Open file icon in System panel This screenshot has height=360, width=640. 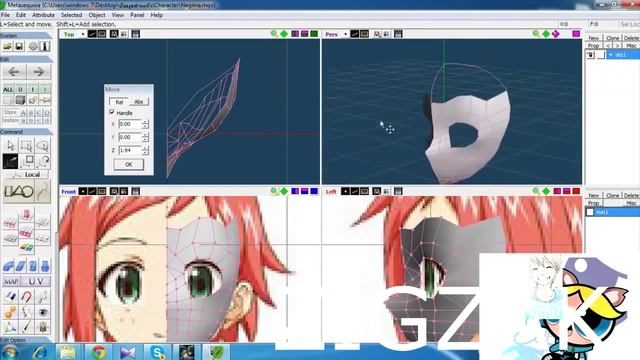point(7,46)
